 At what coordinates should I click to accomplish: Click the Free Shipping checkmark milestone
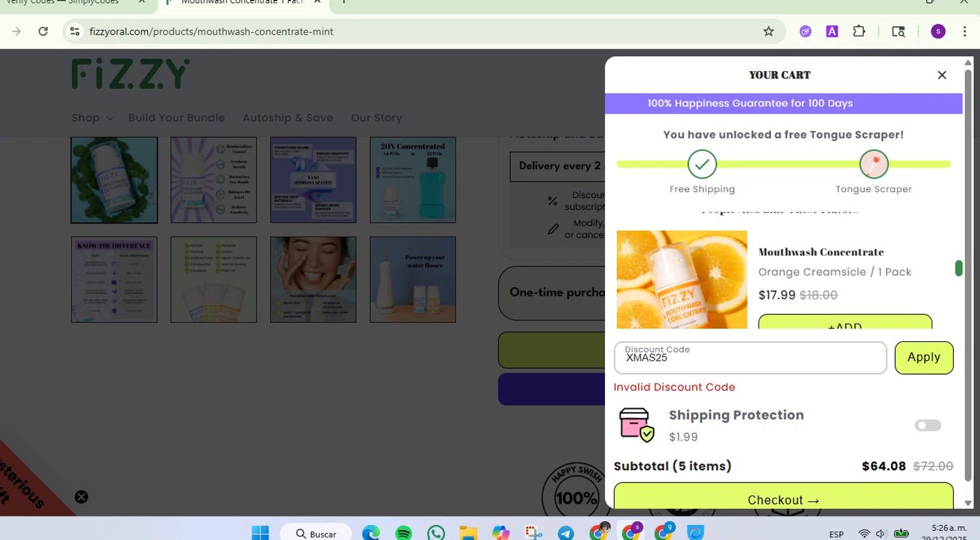click(702, 164)
